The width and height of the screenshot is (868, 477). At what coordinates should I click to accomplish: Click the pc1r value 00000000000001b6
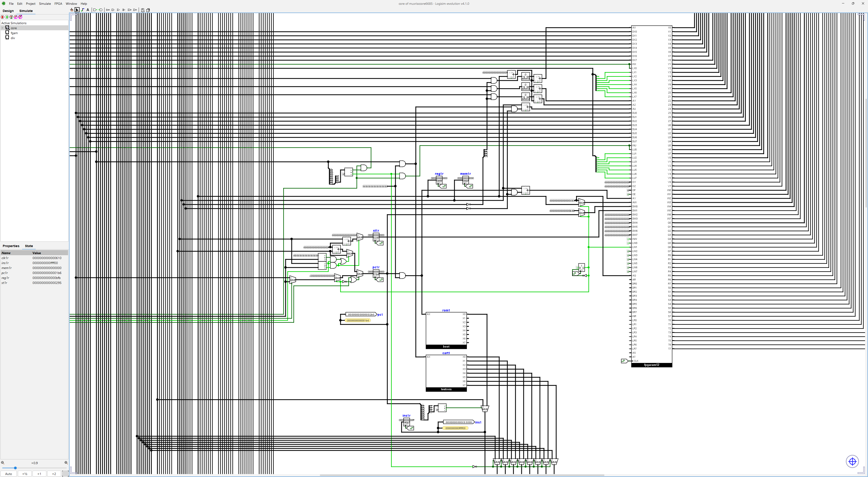pyautogui.click(x=47, y=273)
